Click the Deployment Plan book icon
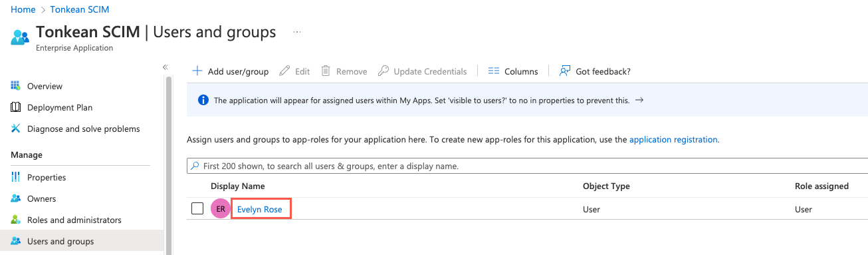The width and height of the screenshot is (868, 255). [16, 107]
